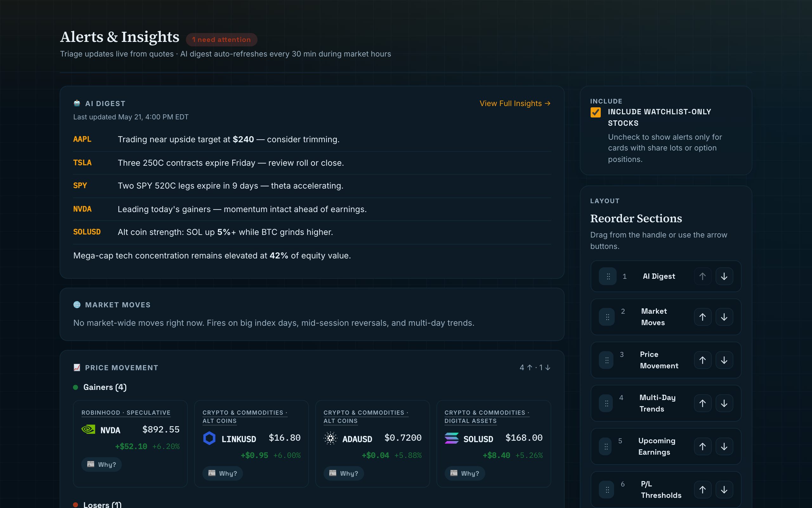The height and width of the screenshot is (508, 812).
Task: Open View Full Insights link
Action: [x=515, y=104]
